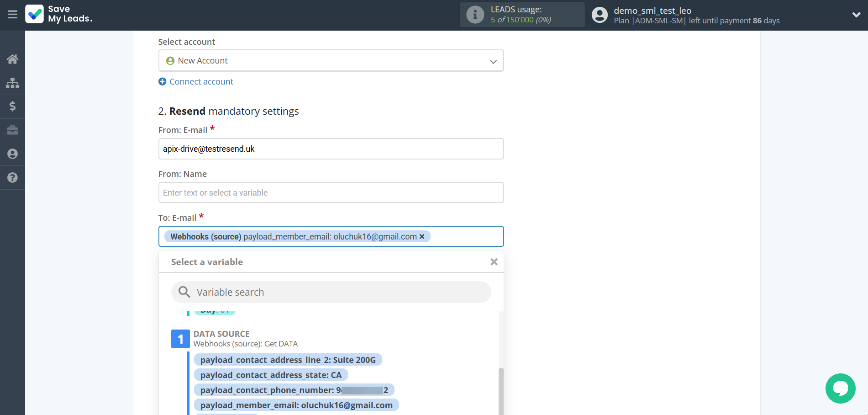Open the connections hierarchy icon in the sidebar
This screenshot has width=868, height=415.
(x=12, y=83)
